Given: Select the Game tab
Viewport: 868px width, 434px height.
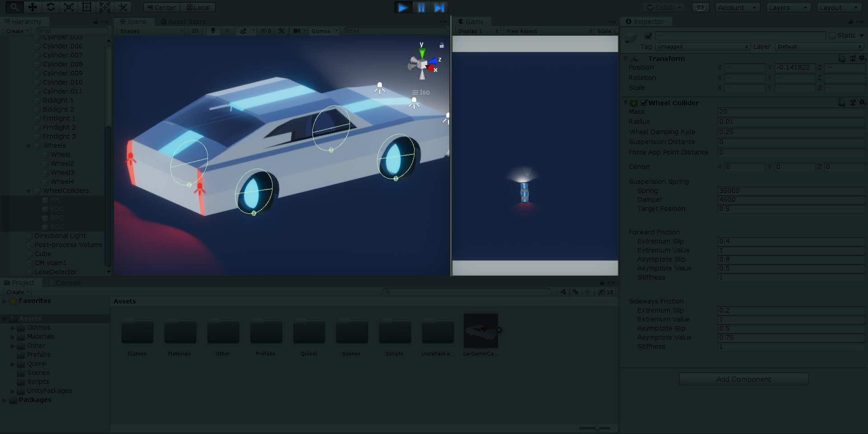Looking at the screenshot, I should coord(471,21).
